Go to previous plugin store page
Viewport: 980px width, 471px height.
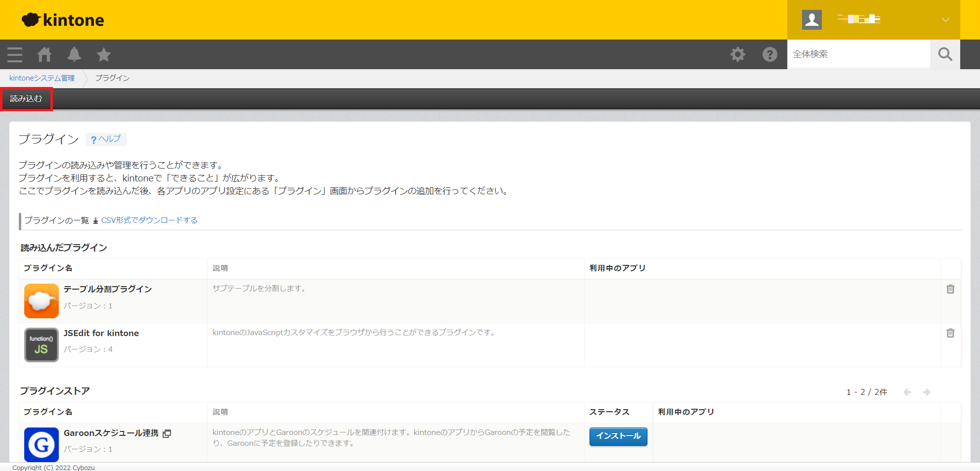[x=907, y=392]
